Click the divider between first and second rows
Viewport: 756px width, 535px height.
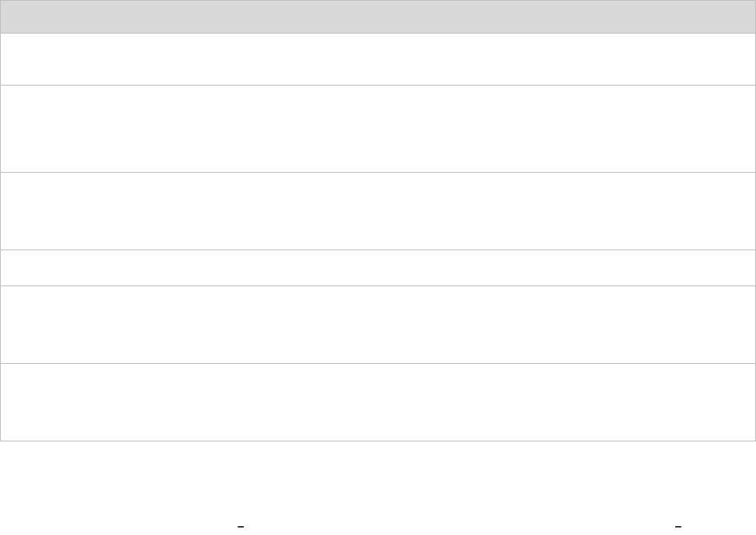378,86
